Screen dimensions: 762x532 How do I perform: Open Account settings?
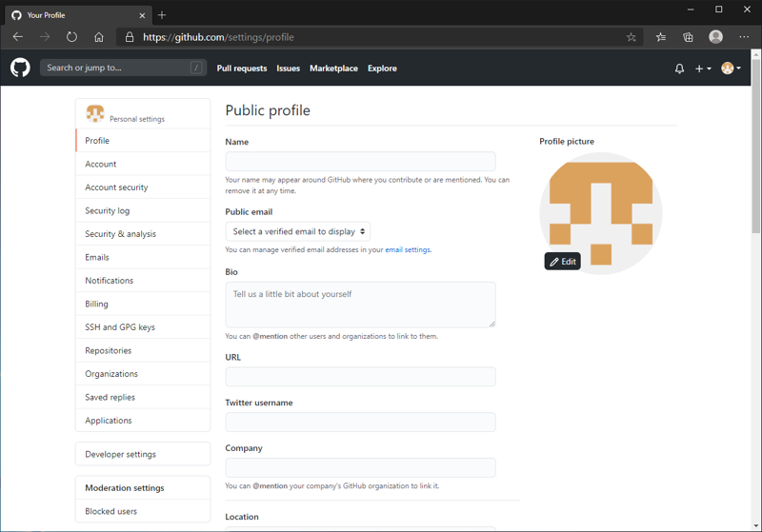click(143, 164)
